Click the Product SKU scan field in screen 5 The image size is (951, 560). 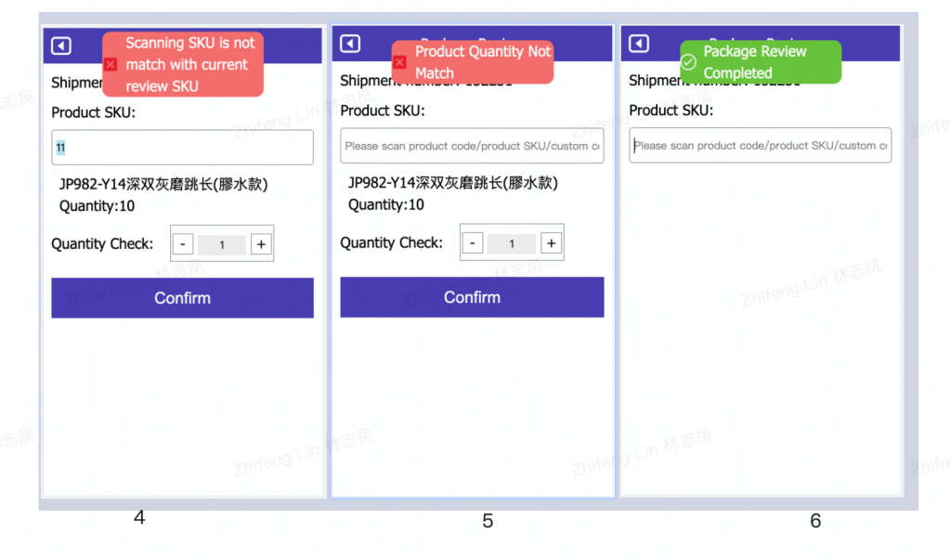point(472,146)
